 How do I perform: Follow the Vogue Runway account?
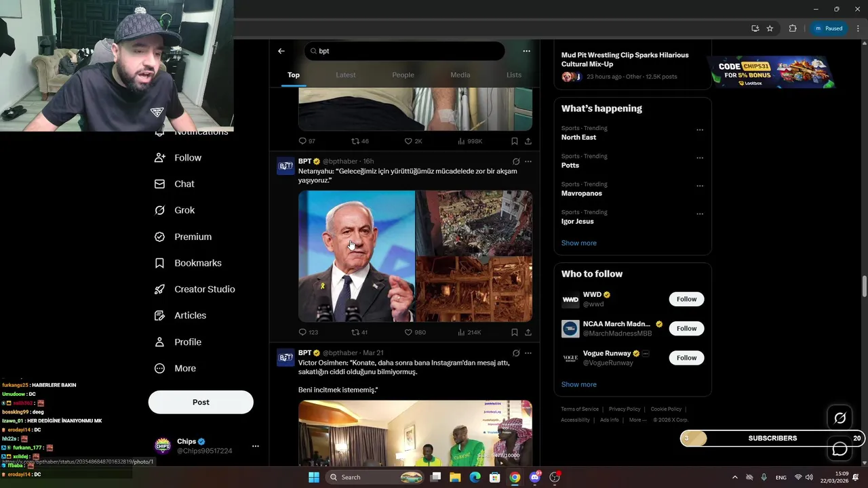[686, 358]
